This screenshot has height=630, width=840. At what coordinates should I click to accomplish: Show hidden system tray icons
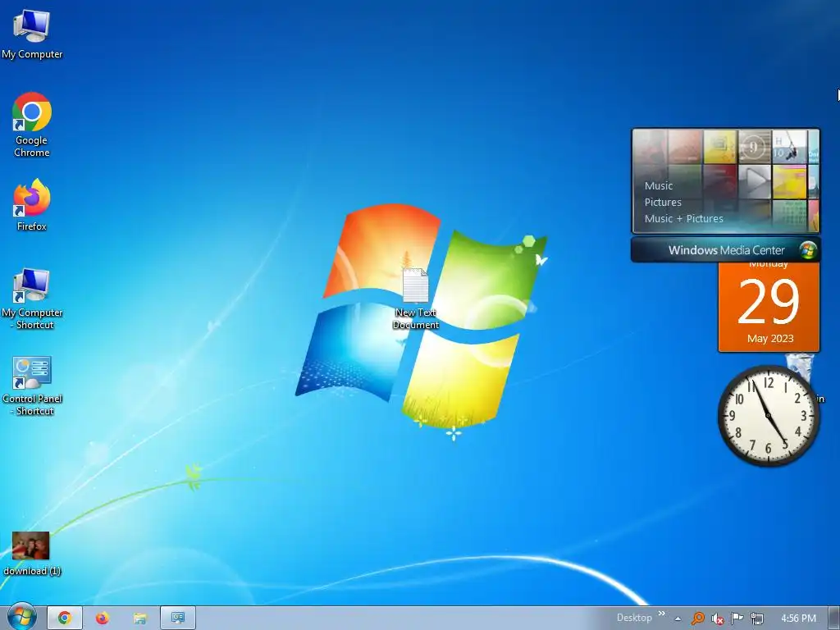(678, 619)
